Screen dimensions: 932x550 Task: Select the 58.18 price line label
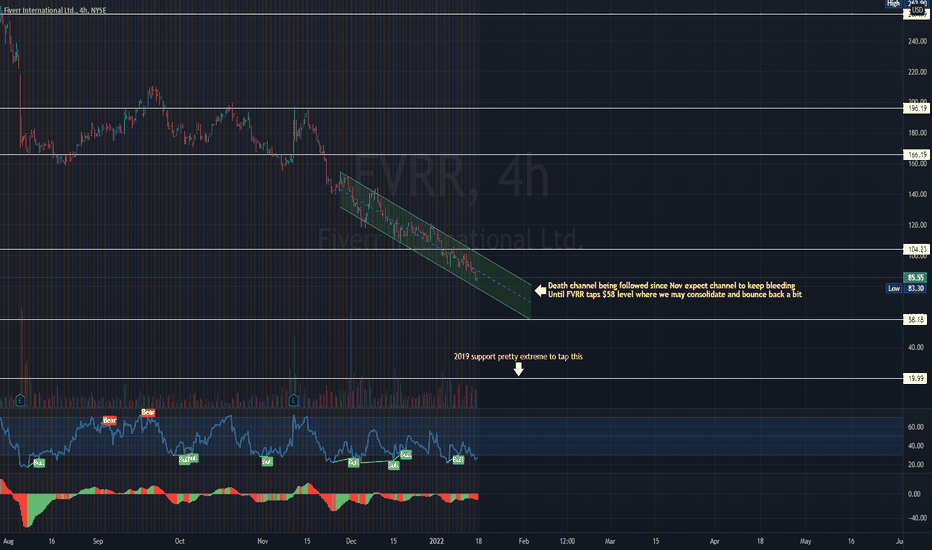pyautogui.click(x=915, y=319)
